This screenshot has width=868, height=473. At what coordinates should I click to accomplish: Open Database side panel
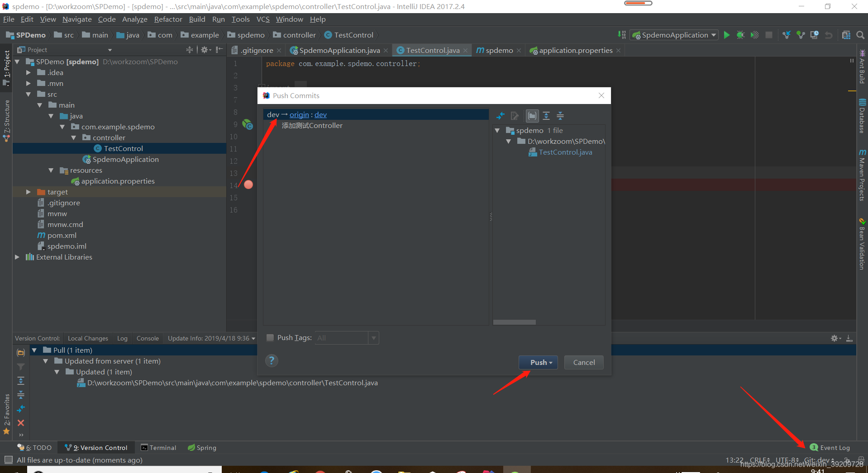862,116
